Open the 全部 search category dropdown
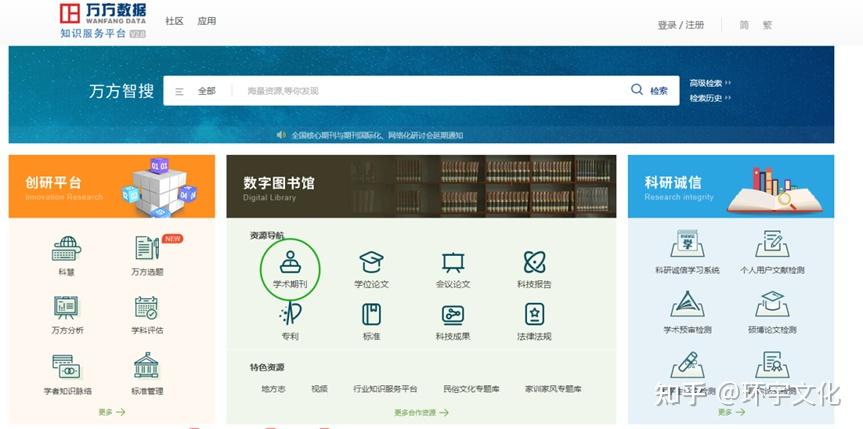The image size is (863, 429). click(207, 91)
